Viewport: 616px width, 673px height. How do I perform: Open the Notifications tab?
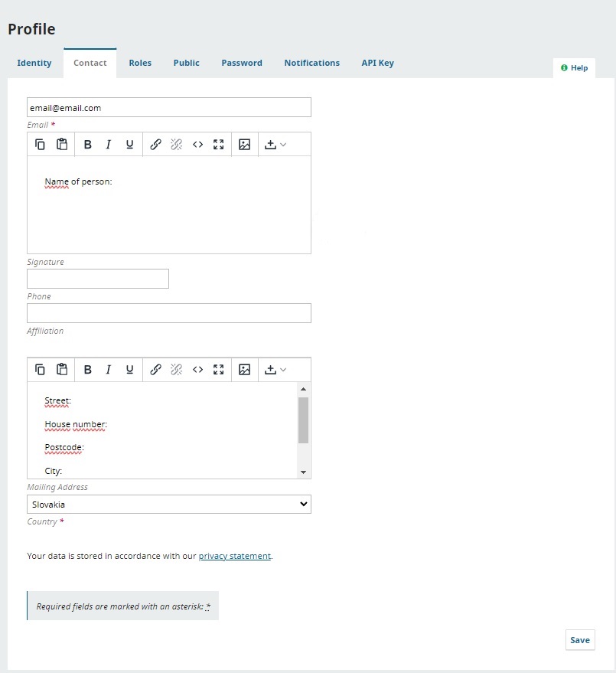point(311,63)
